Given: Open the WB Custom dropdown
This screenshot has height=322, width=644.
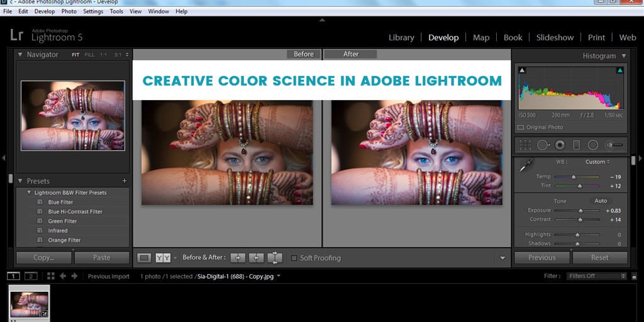Looking at the screenshot, I should [597, 162].
